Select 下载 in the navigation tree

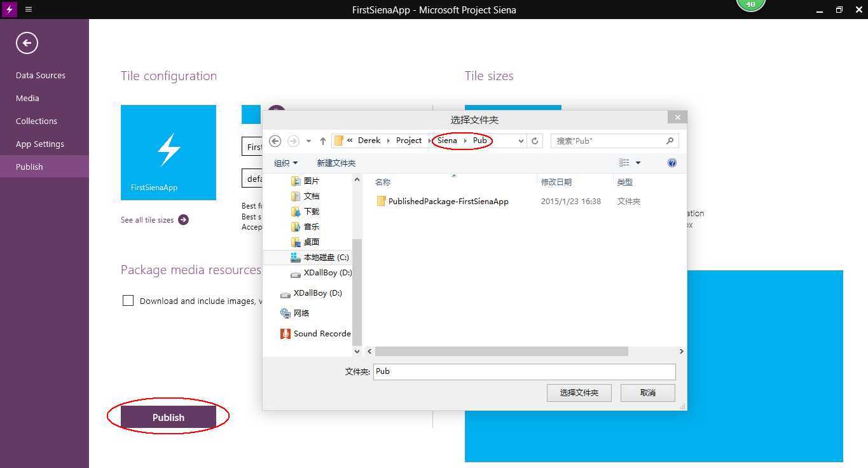click(312, 211)
